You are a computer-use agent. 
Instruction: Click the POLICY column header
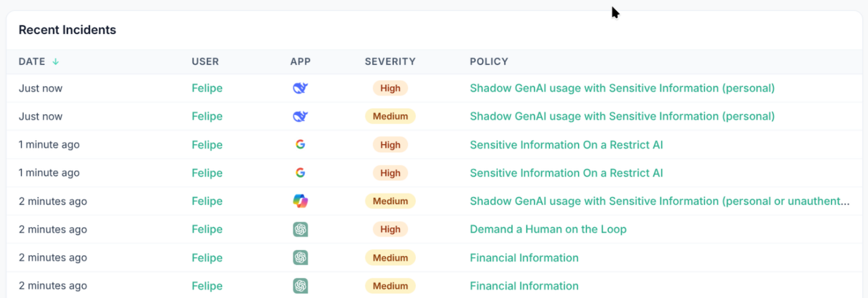pyautogui.click(x=489, y=61)
